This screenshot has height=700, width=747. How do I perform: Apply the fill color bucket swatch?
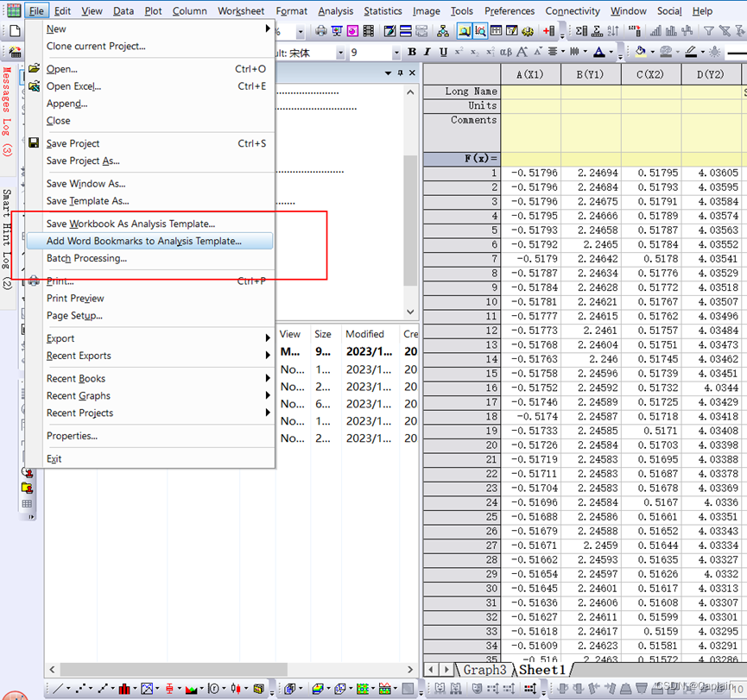tap(641, 52)
